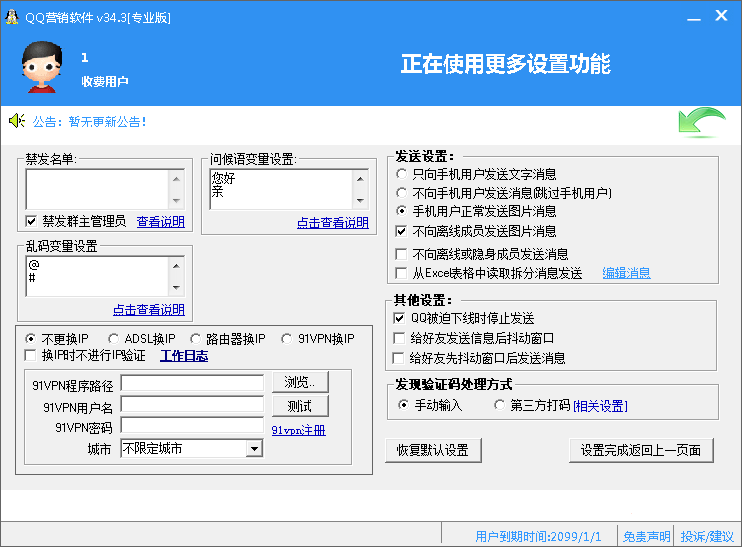
Task: Toggle 禁发群主管理员 checkbox
Action: click(31, 221)
